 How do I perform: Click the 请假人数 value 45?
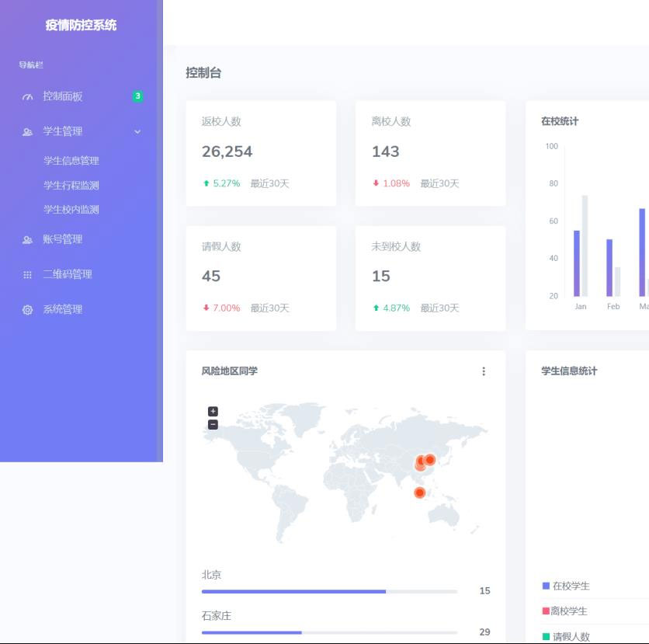(211, 277)
